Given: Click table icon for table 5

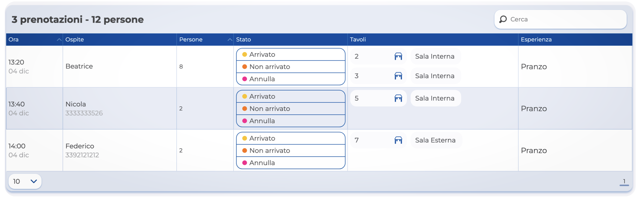Looking at the screenshot, I should click(398, 98).
